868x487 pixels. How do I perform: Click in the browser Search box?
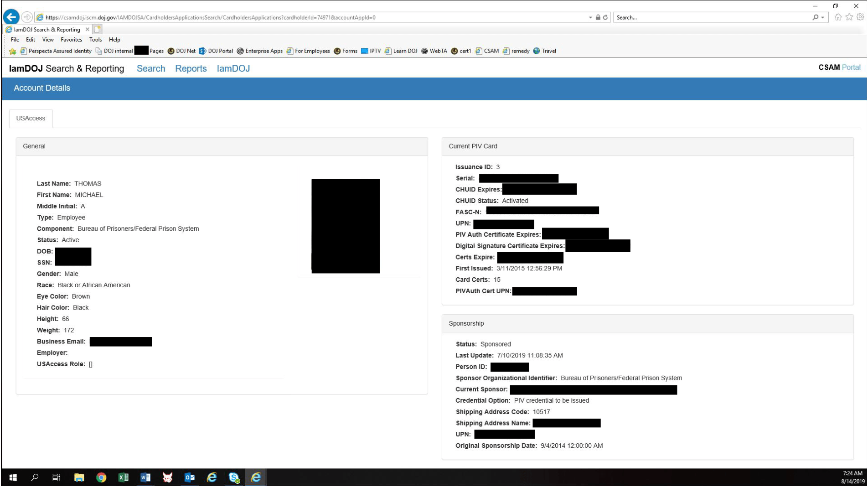[x=711, y=17]
